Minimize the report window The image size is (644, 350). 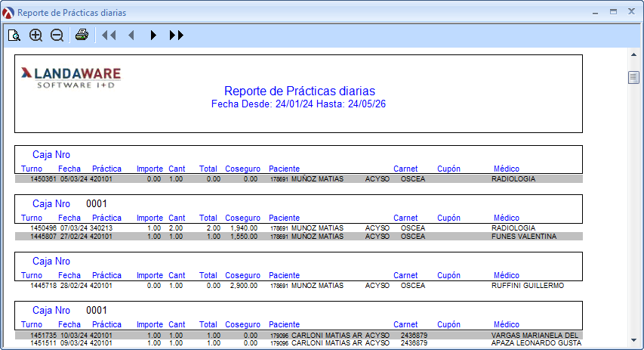[x=595, y=13]
